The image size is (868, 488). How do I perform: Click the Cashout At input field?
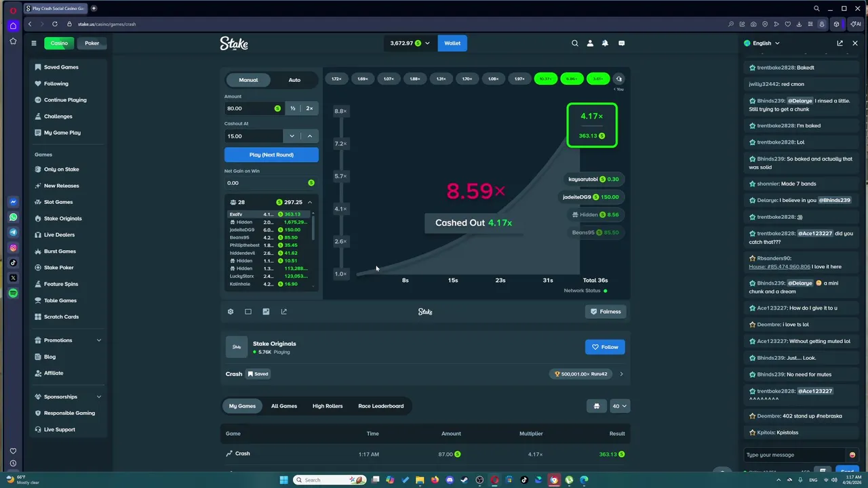[254, 136]
